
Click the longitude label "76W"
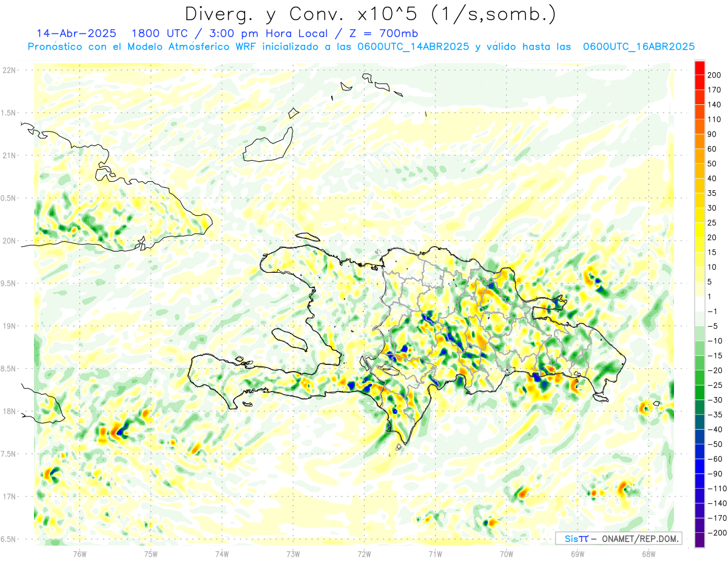pos(79,554)
